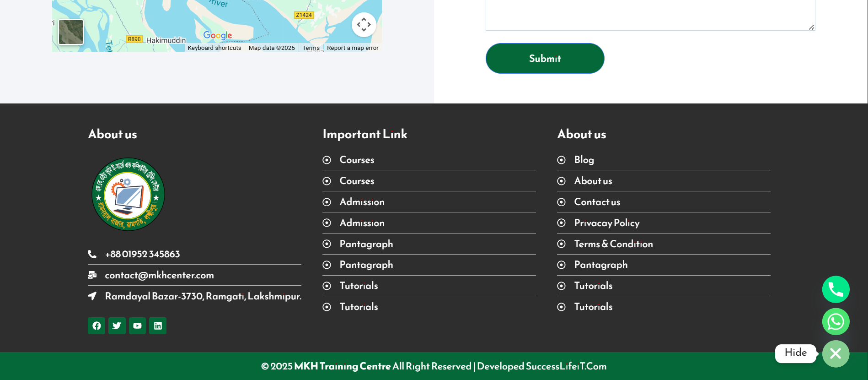The image size is (868, 380).
Task: Click the MKH Training Centre logo
Action: coord(128,194)
